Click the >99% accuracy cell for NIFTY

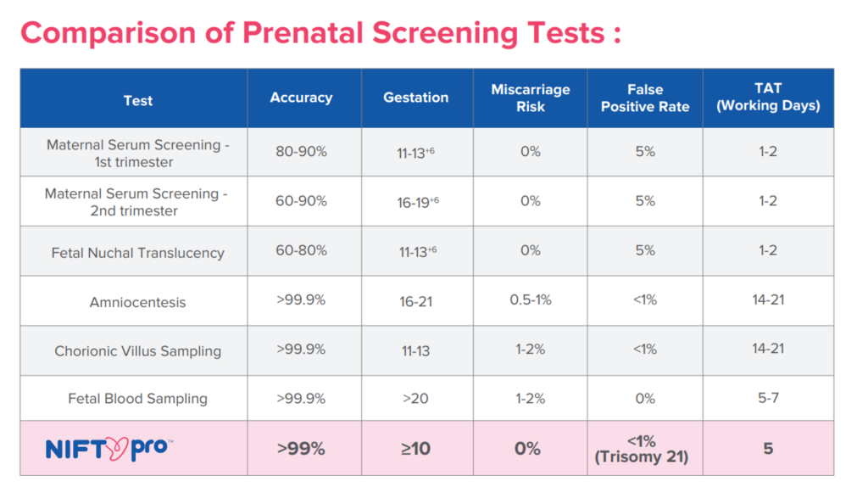(x=301, y=449)
